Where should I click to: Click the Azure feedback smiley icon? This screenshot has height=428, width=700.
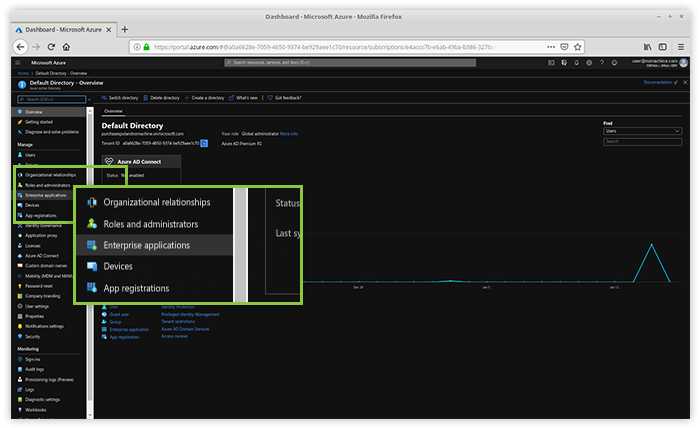(x=615, y=63)
